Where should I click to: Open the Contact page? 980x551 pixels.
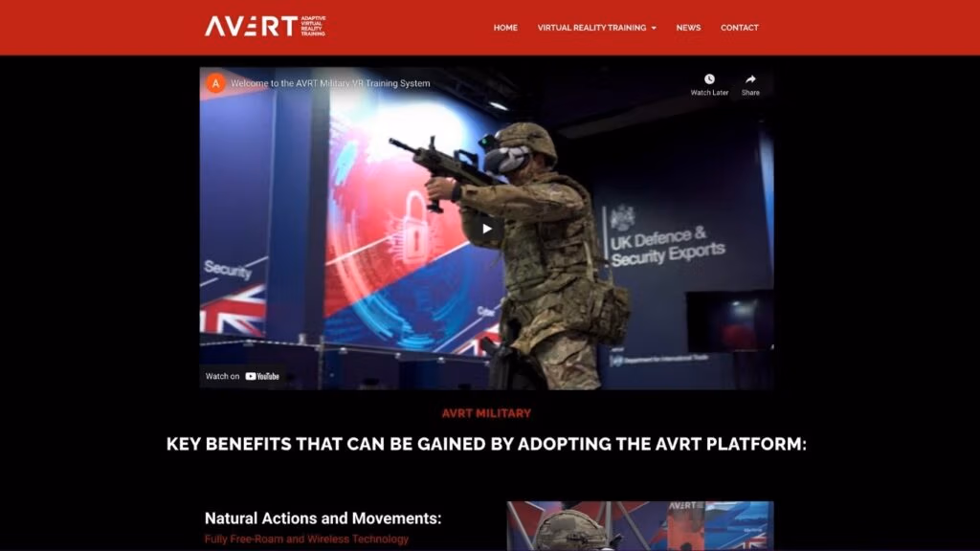[740, 28]
